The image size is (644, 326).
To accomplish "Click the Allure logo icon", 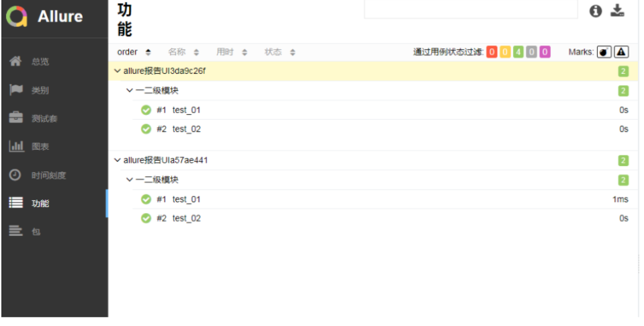I will pyautogui.click(x=16, y=16).
